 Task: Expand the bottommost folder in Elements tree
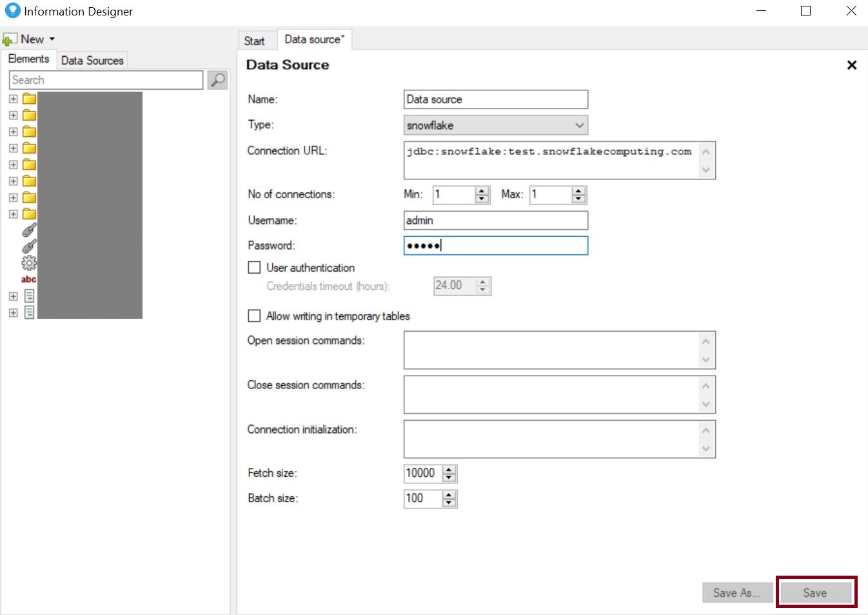click(x=14, y=214)
